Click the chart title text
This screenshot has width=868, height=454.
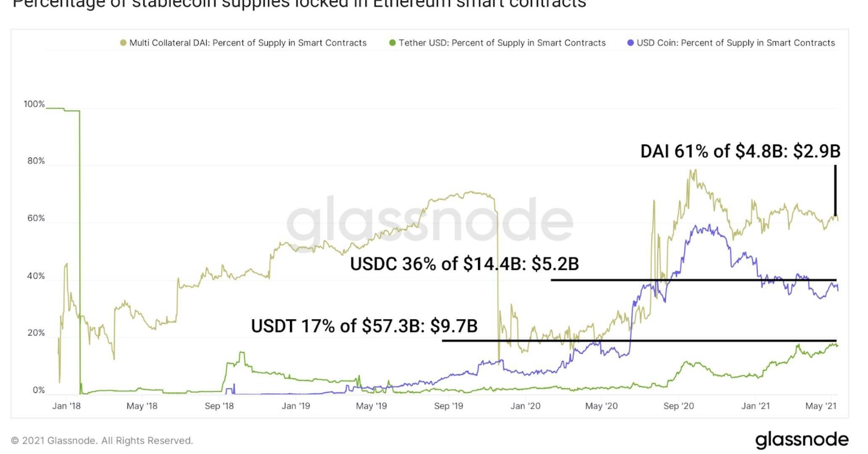(299, 4)
